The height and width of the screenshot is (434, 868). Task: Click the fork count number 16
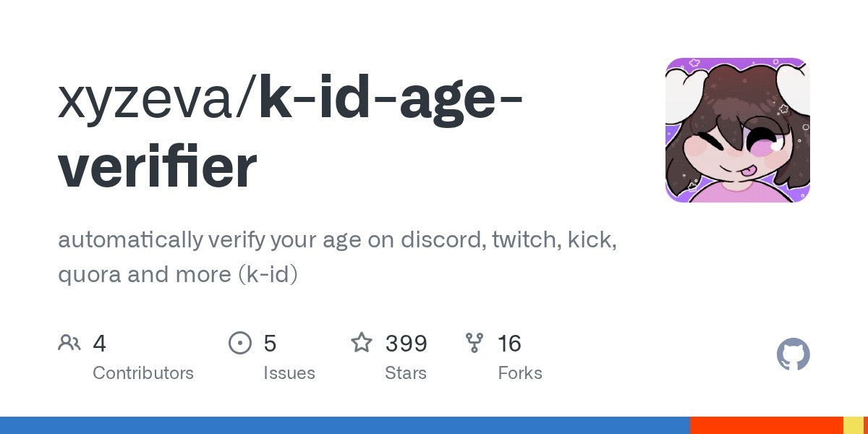click(x=509, y=344)
